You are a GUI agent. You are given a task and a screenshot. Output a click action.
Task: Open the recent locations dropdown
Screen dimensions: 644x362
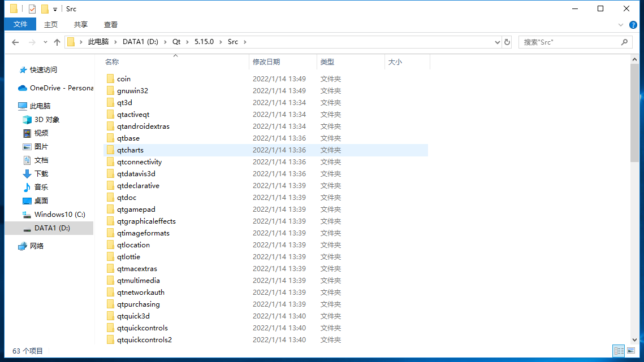[x=45, y=42]
